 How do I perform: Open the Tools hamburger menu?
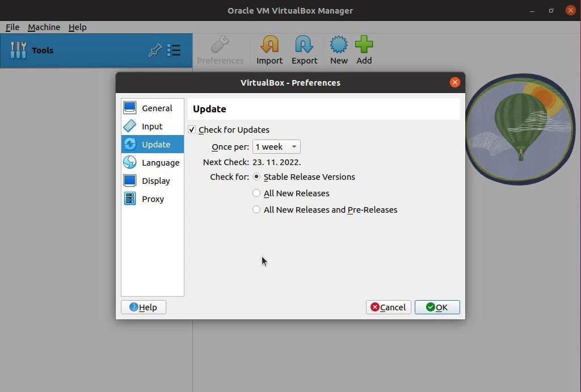175,50
